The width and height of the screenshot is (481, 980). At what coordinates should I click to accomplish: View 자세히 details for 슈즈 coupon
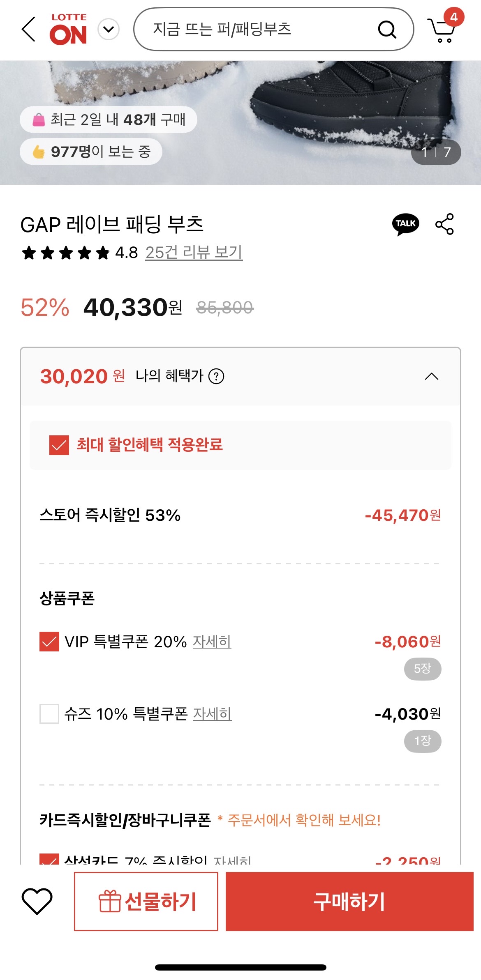pyautogui.click(x=213, y=714)
